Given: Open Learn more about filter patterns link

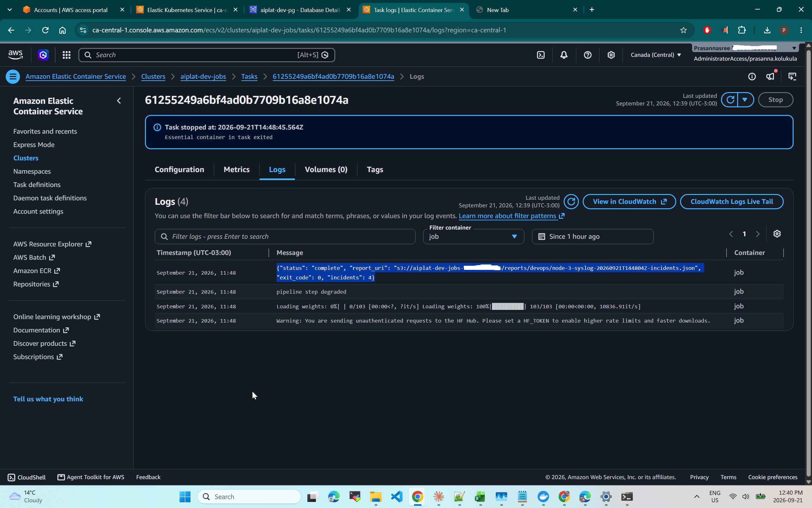Looking at the screenshot, I should click(511, 216).
